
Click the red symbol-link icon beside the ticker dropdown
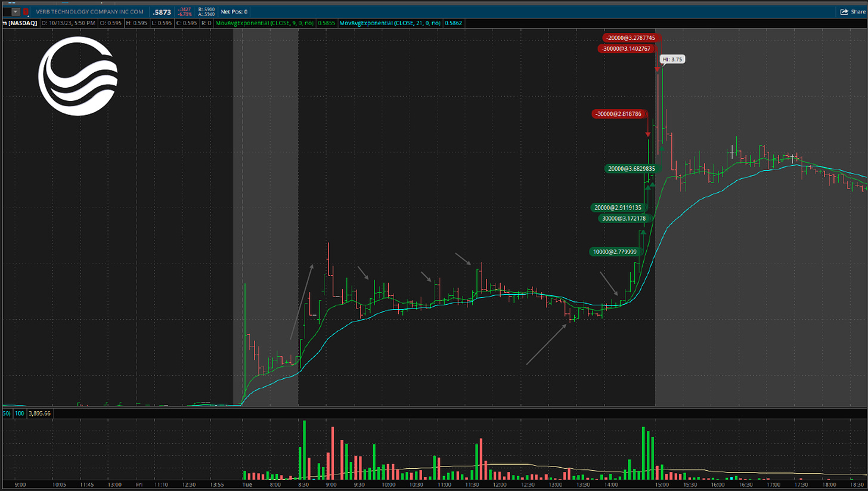click(26, 11)
